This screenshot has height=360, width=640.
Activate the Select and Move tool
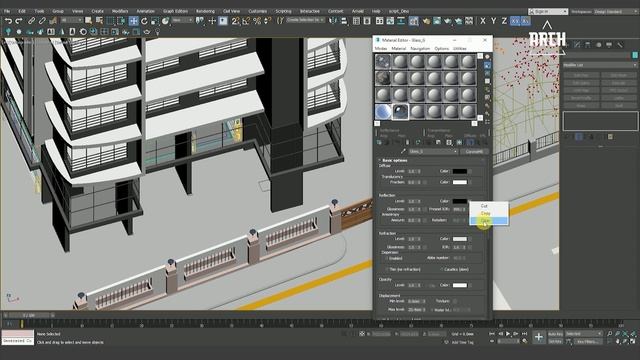pyautogui.click(x=133, y=21)
